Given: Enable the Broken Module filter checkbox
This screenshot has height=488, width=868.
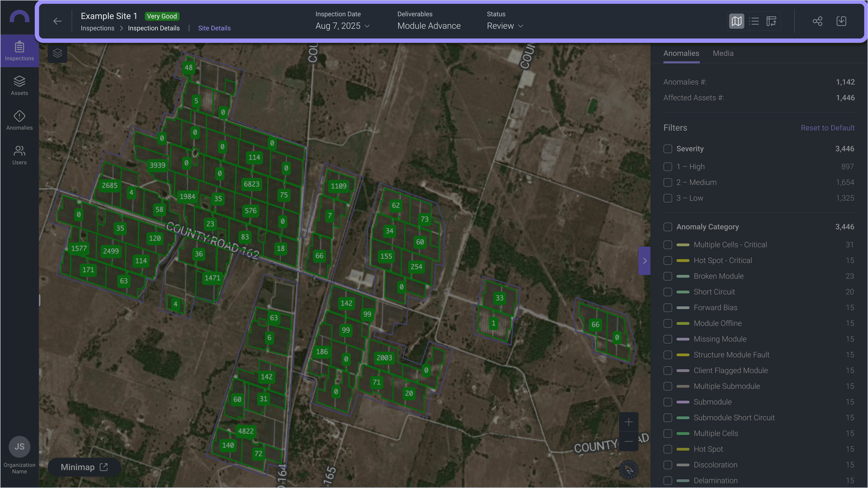Looking at the screenshot, I should click(668, 276).
